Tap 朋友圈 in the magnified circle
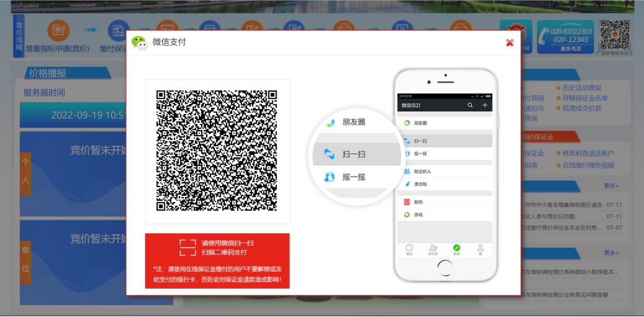 [x=354, y=122]
